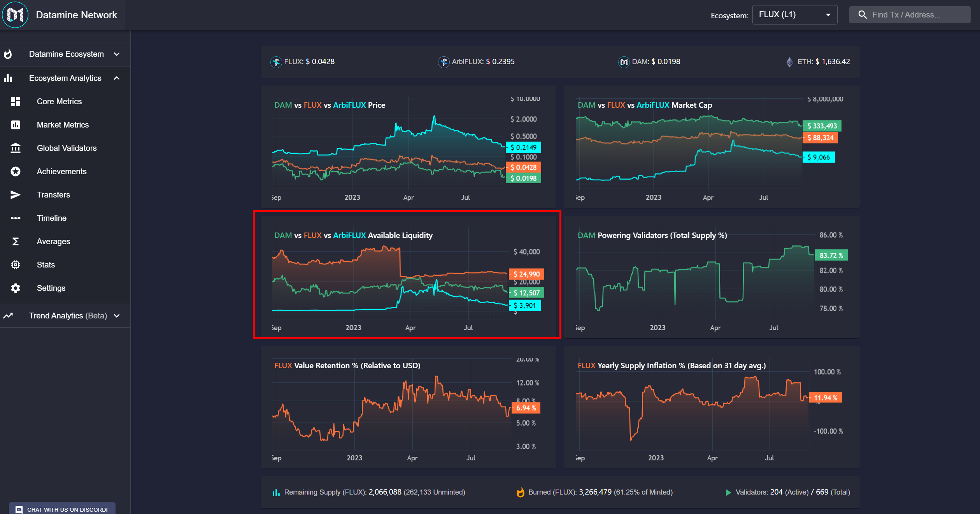Click the $ 88,324 market cap label
The height and width of the screenshot is (514, 980).
click(820, 138)
